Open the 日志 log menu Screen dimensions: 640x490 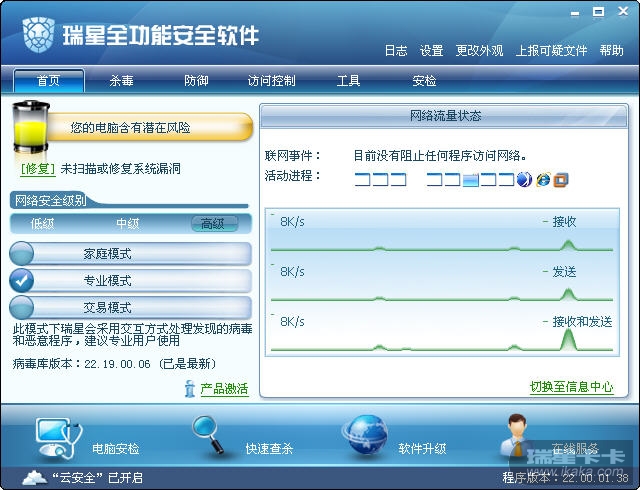[x=396, y=51]
